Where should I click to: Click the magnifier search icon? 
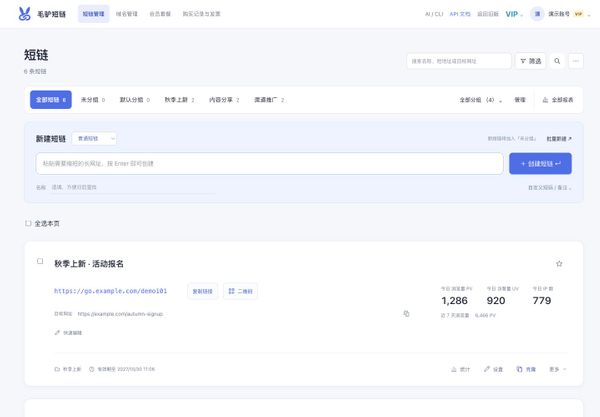[557, 61]
